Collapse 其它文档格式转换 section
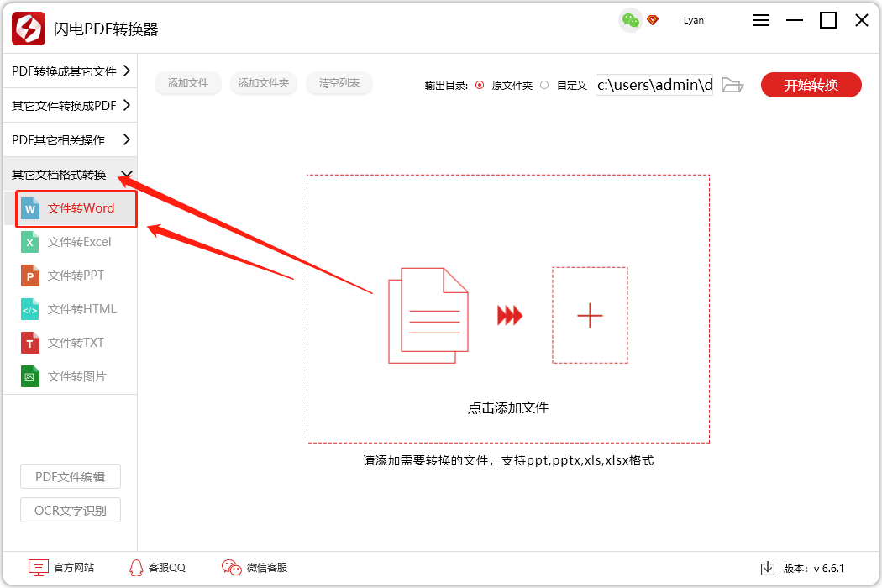Image resolution: width=882 pixels, height=588 pixels. [x=71, y=175]
